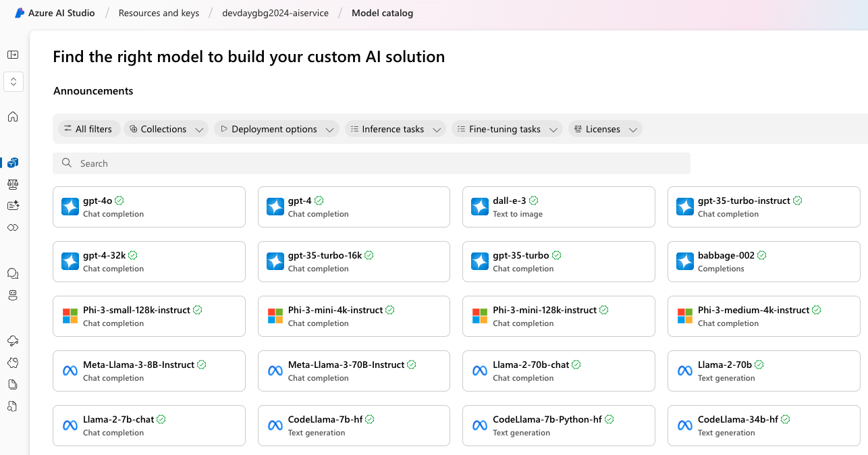Viewport: 868px width, 455px height.
Task: Click Meta logo on Meta-Llama-3-8B-Instruct card
Action: tap(70, 371)
